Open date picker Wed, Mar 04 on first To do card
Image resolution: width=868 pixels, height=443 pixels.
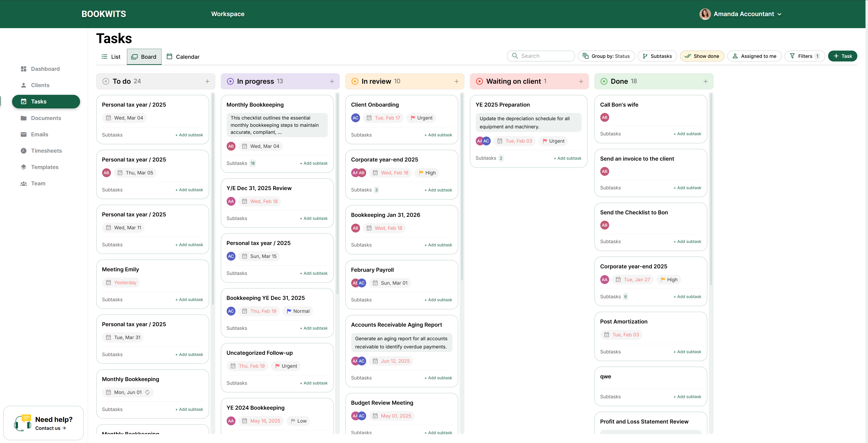[124, 118]
